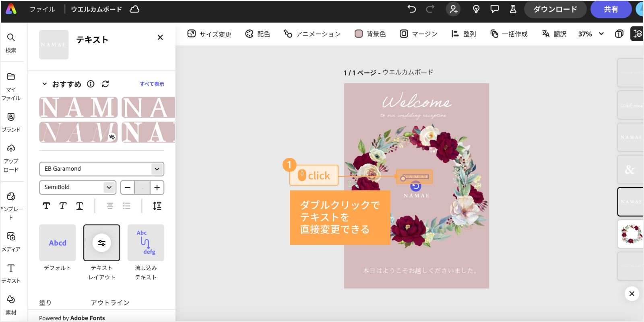Click the font size value field
Screen dimensions: 644x322
(142, 188)
